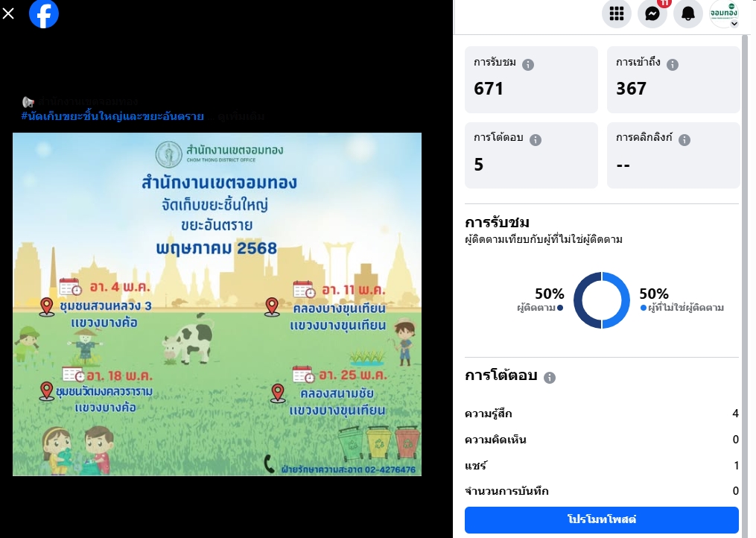Open hashtag #นัดเก็บขยะชิ้นใหญ่และขยะอันตราย

pos(112,116)
